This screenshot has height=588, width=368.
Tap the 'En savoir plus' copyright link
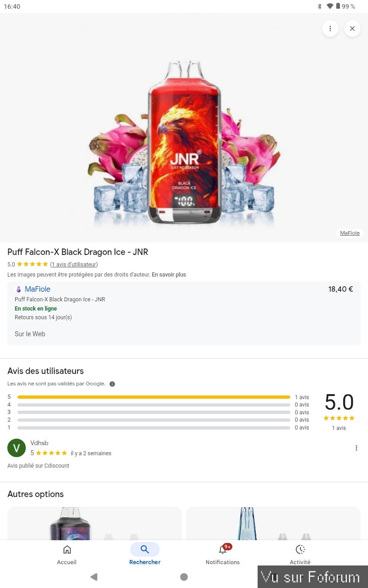[x=169, y=275]
